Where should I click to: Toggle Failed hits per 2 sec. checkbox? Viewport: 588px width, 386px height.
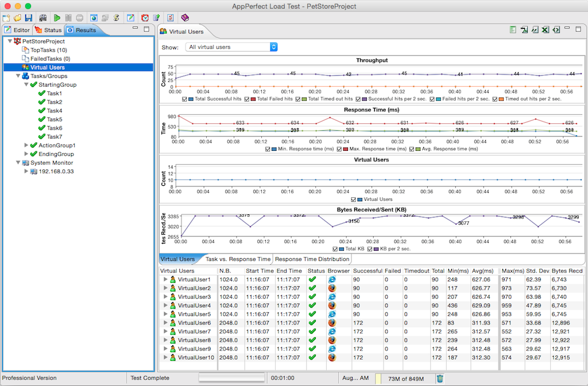432,99
